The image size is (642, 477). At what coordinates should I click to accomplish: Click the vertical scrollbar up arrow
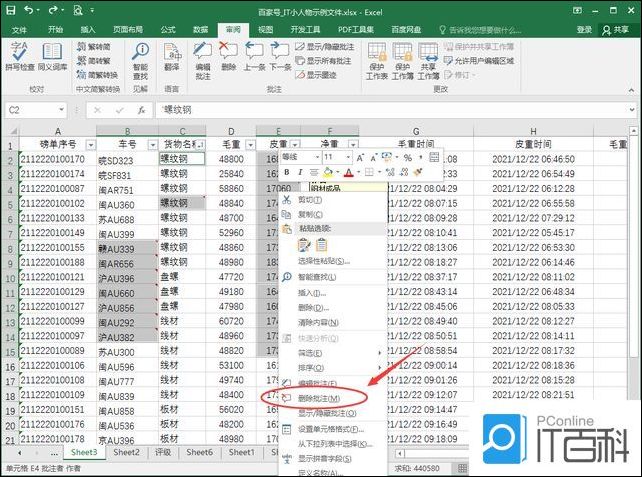point(633,131)
